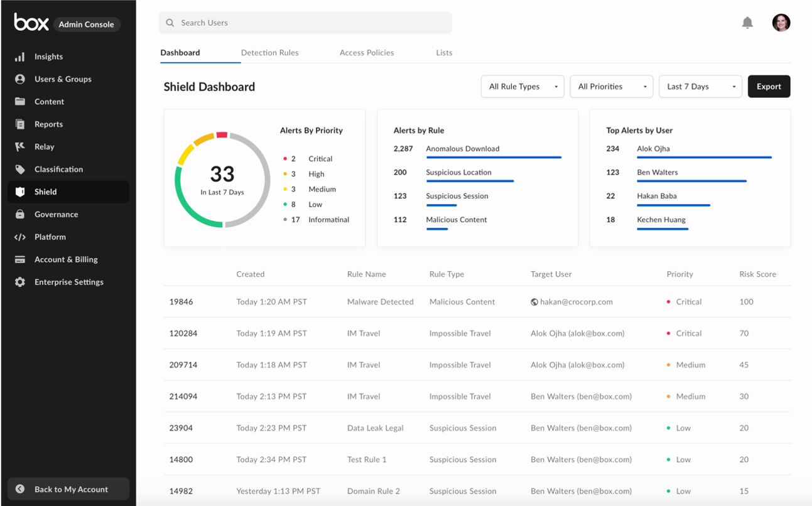This screenshot has width=812, height=506.
Task: Sort by Rule Name column header
Action: pos(367,274)
